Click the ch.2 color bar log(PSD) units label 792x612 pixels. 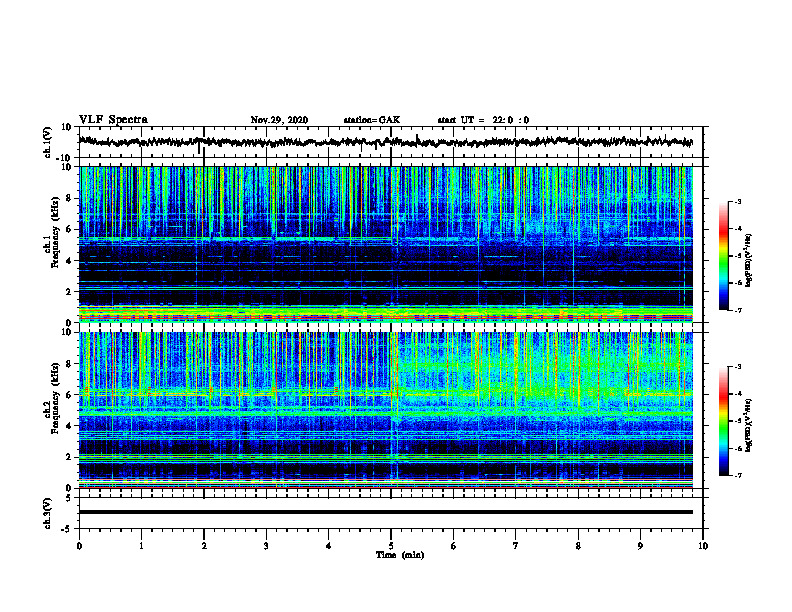749,425
